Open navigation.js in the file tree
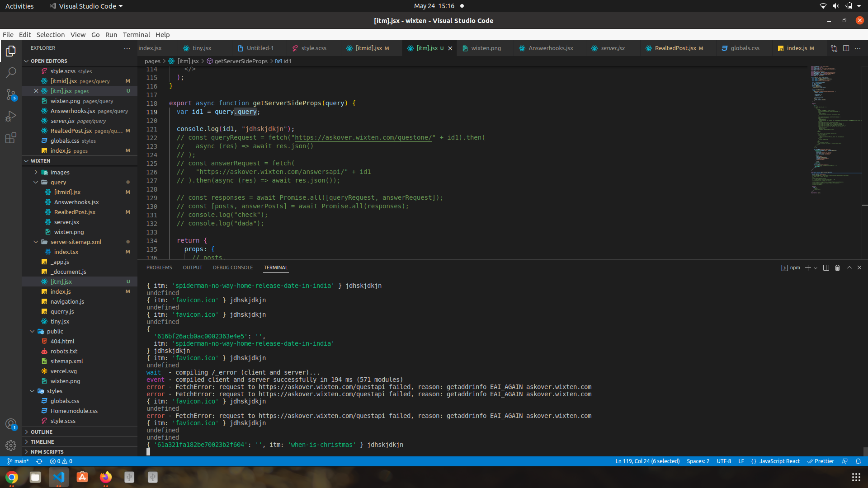 (67, 301)
